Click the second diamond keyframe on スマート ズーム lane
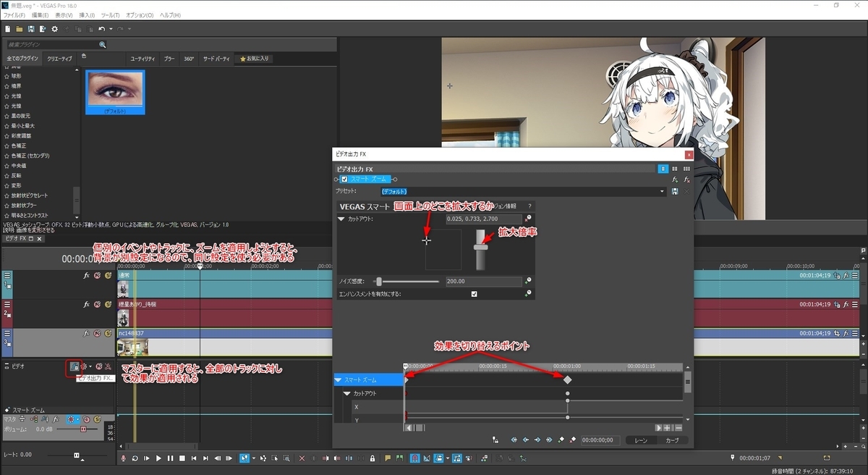This screenshot has width=868, height=475. 568,379
